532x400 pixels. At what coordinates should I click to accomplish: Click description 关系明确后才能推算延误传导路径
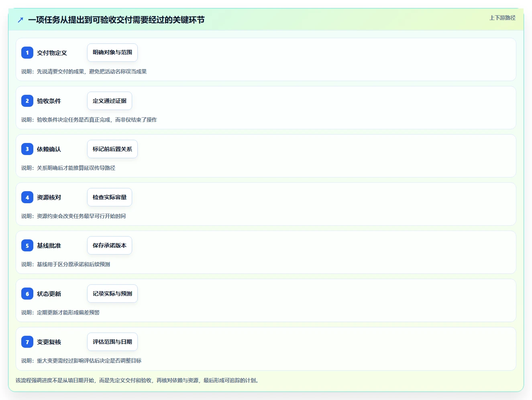pyautogui.click(x=68, y=168)
